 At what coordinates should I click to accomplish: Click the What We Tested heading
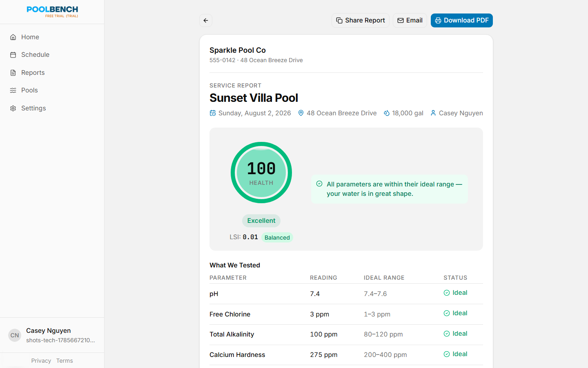click(235, 265)
